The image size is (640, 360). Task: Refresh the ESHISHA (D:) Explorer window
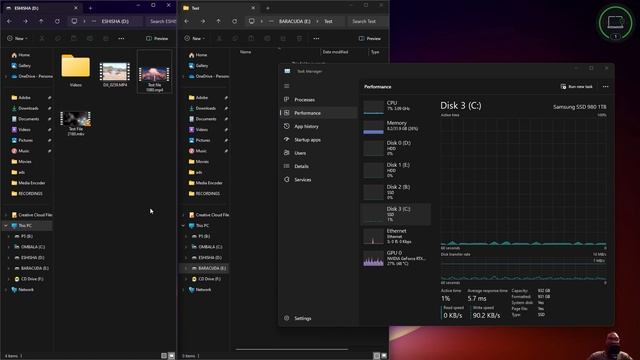click(57, 21)
